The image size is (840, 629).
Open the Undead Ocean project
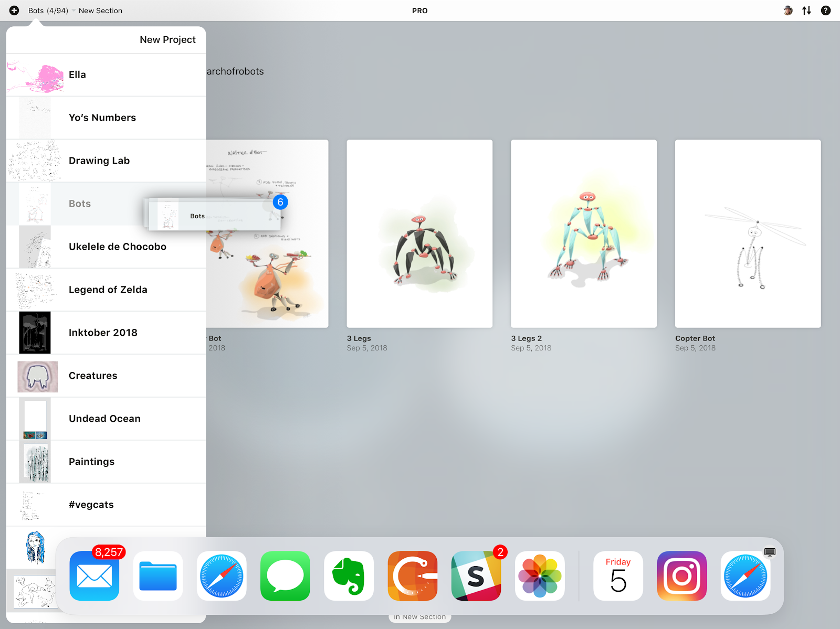106,419
